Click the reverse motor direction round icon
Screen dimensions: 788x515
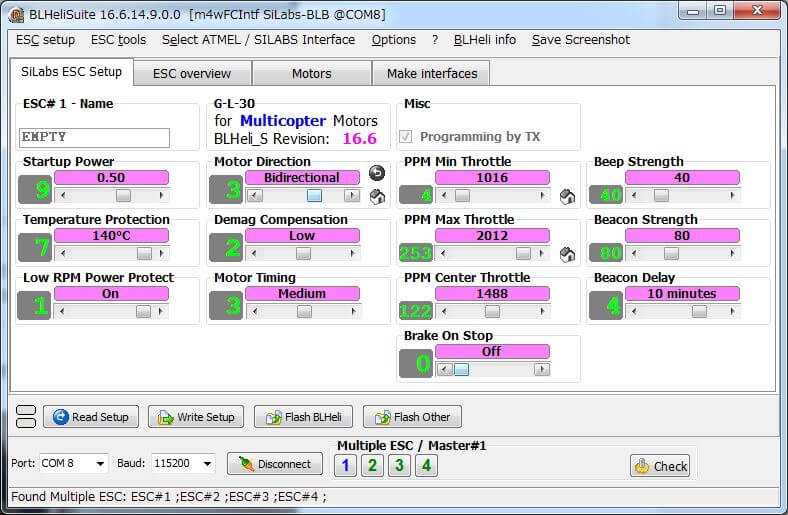(x=376, y=173)
